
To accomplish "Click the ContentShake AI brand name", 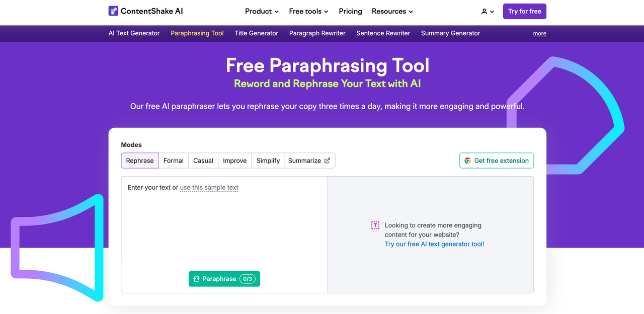I will click(x=152, y=11).
